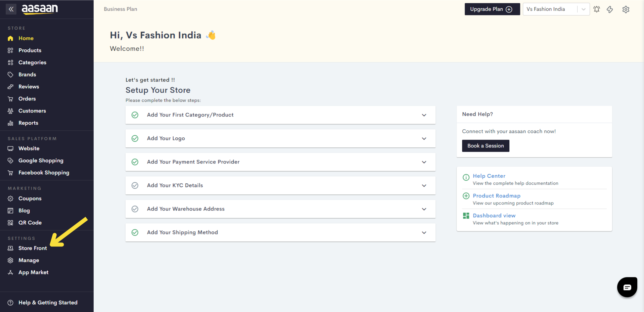This screenshot has height=312, width=644.
Task: Click the Facebook Shopping cart icon
Action: pyautogui.click(x=10, y=173)
